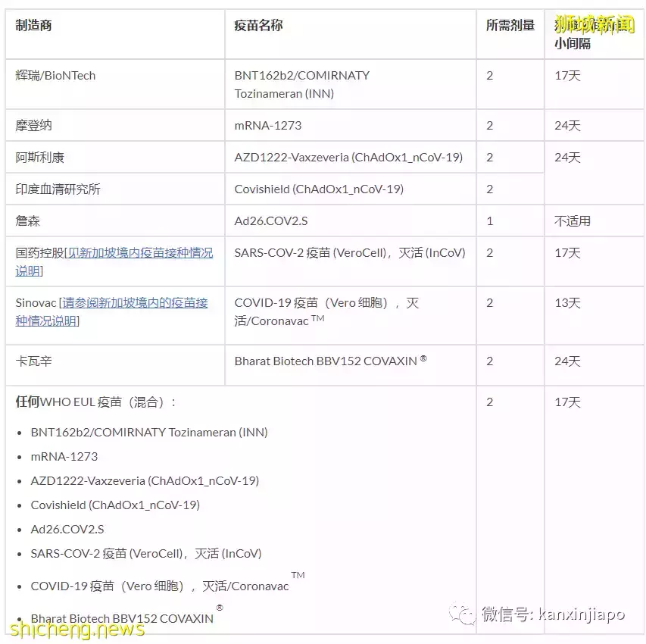646x644 pixels.
Task: Select the 疫苗名称 column header
Action: (x=257, y=23)
